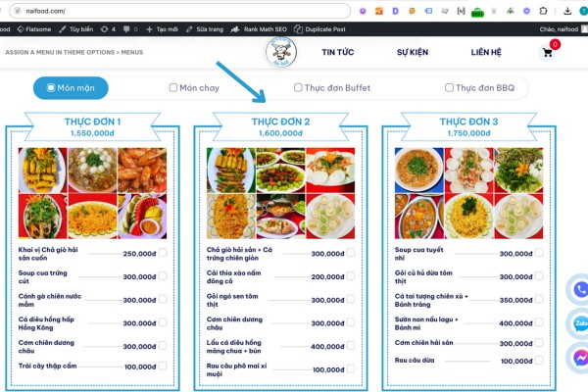The height and width of the screenshot is (392, 588).
Task: Click the THỰC ĐƠN 1 heading
Action: tap(93, 122)
